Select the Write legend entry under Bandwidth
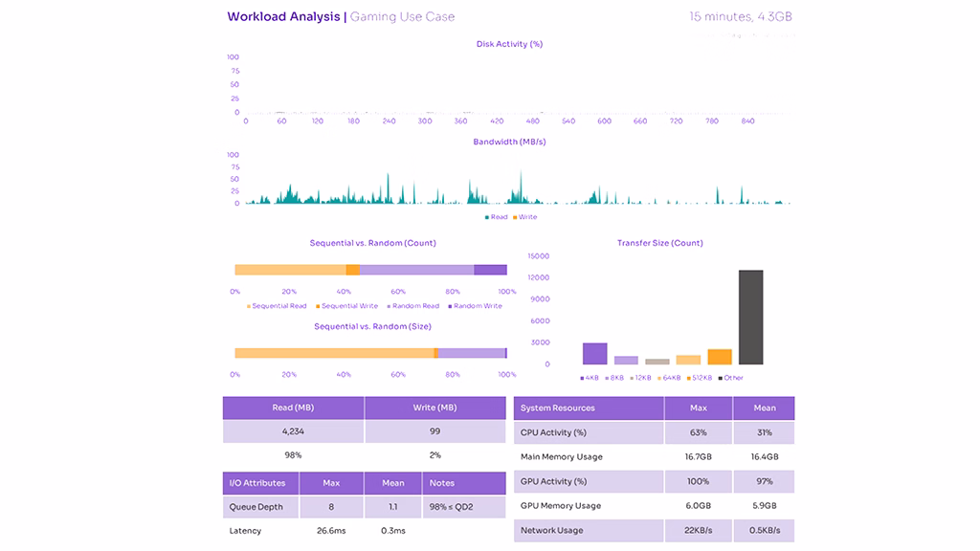 525,217
